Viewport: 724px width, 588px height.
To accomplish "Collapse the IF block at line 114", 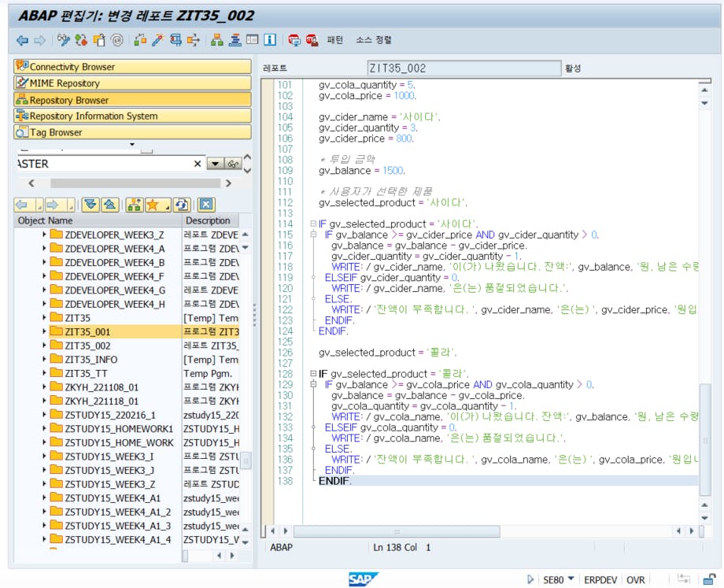I will [313, 224].
